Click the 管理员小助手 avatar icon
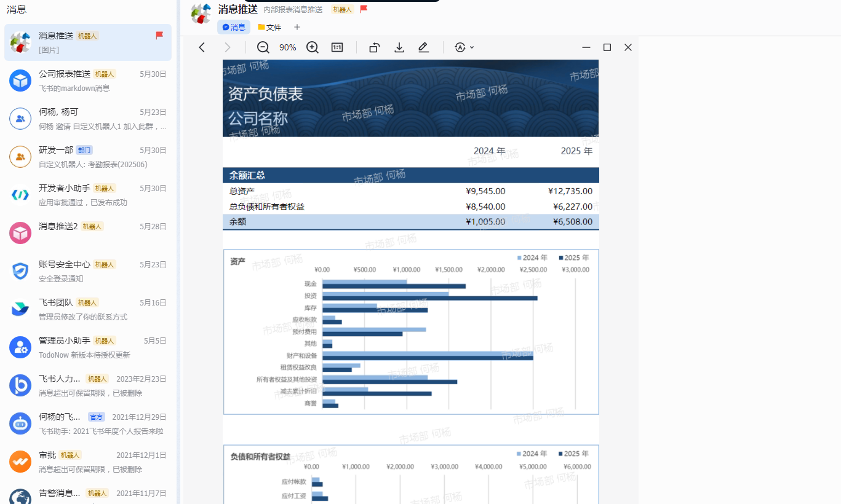The width and height of the screenshot is (841, 504). click(x=20, y=347)
